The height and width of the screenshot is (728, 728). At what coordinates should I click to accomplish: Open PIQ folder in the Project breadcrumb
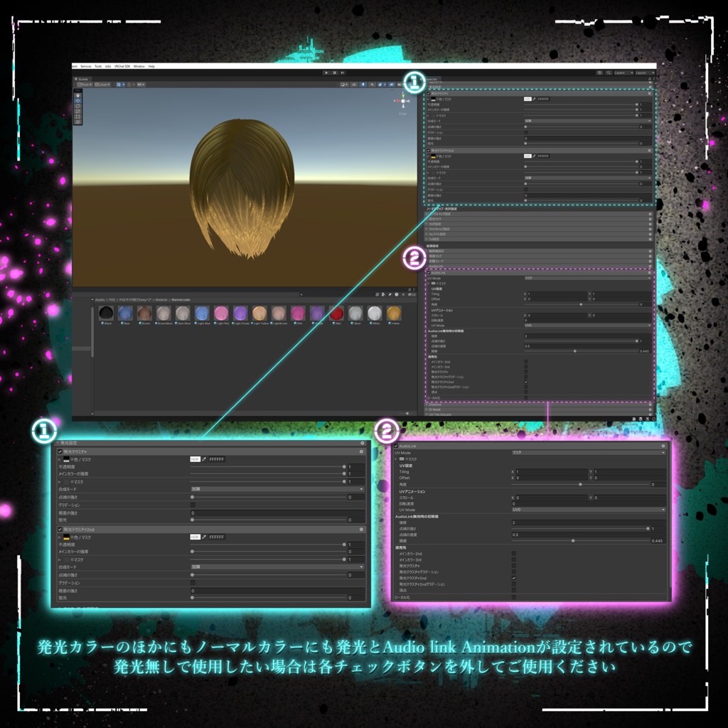(x=112, y=300)
